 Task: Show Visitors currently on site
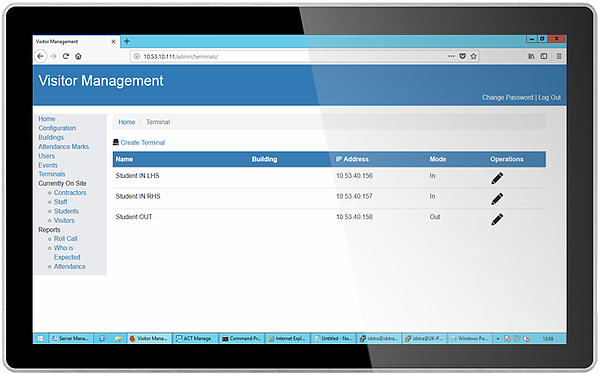click(64, 220)
